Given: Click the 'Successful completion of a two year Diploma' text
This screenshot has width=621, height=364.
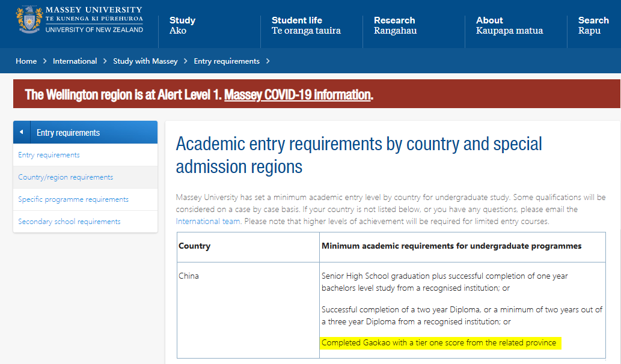Looking at the screenshot, I should click(462, 315).
